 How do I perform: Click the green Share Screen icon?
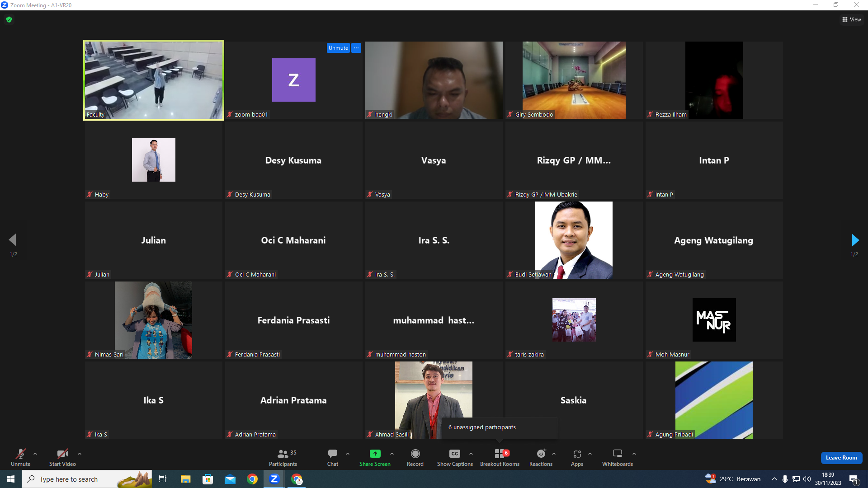(x=375, y=454)
